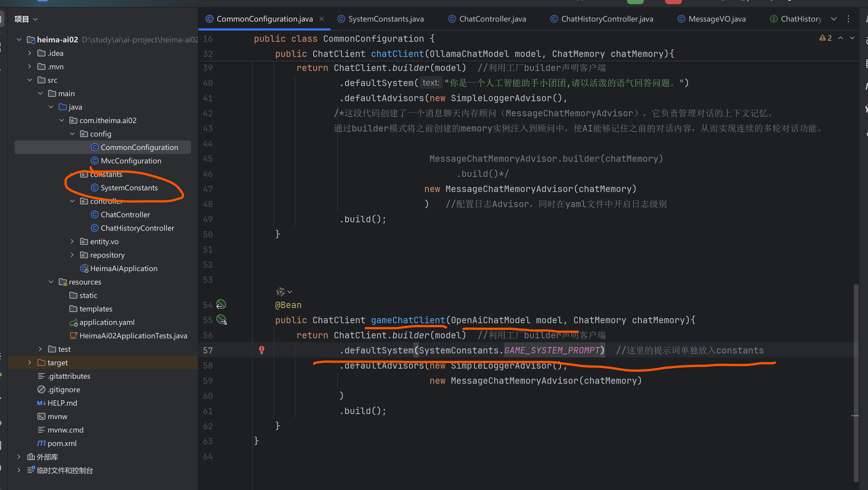Open editor tab options menu
The image size is (868, 490).
(848, 19)
